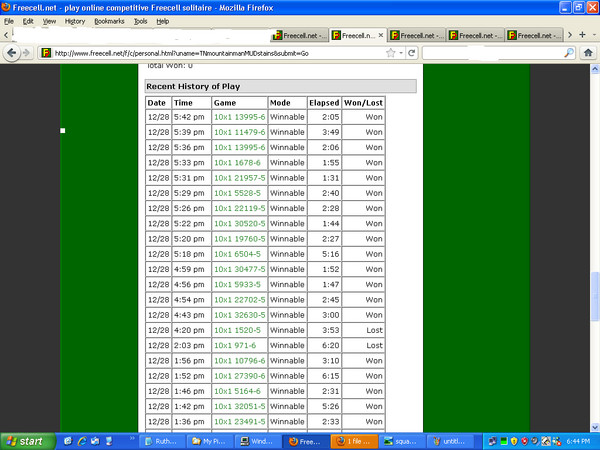Image resolution: width=600 pixels, height=450 pixels.
Task: Open game link 10x1 1678-6
Action: point(237,163)
